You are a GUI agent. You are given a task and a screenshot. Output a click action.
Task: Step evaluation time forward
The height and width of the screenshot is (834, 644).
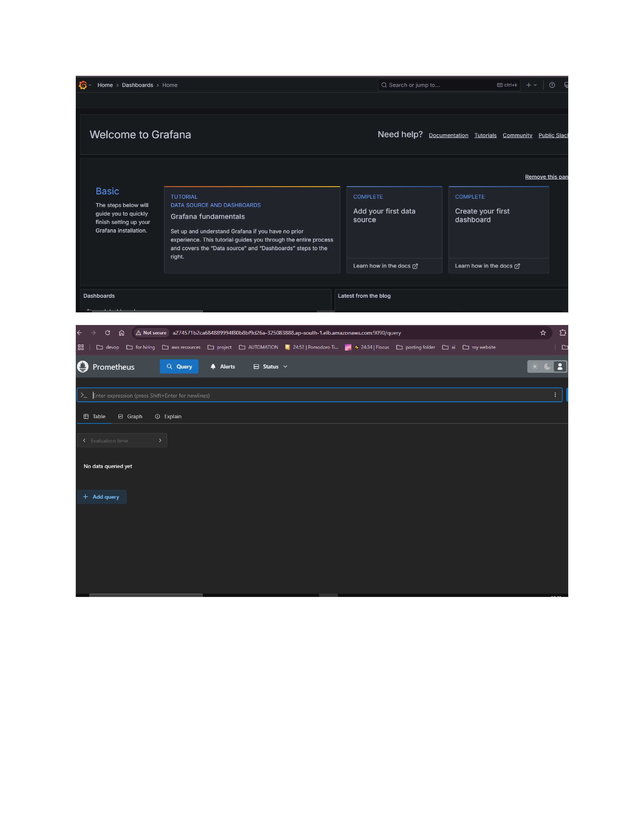[x=160, y=440]
